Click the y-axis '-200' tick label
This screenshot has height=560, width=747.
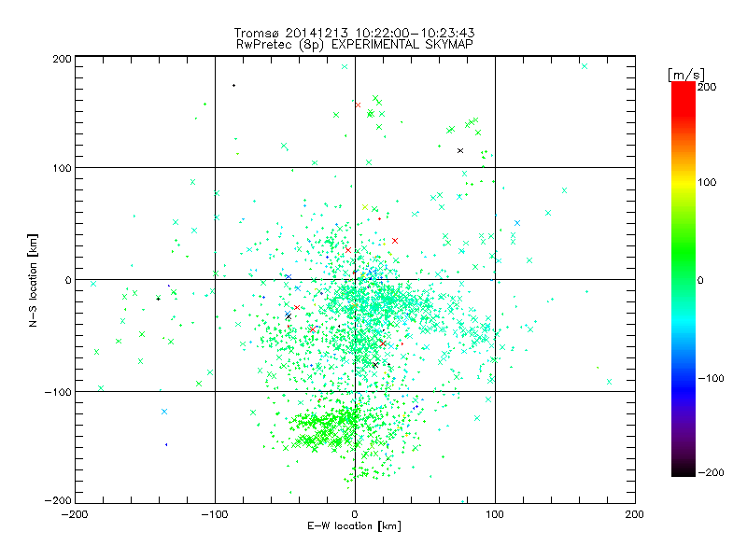(x=58, y=500)
